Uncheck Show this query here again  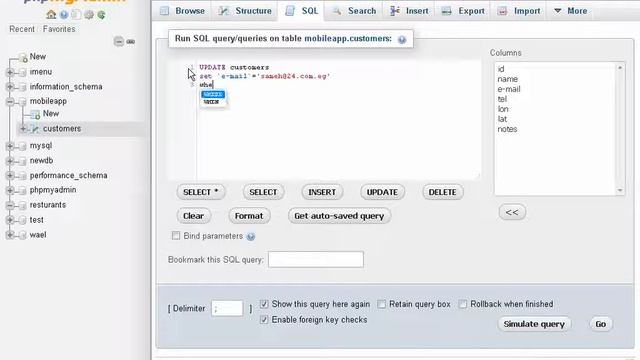coord(264,304)
